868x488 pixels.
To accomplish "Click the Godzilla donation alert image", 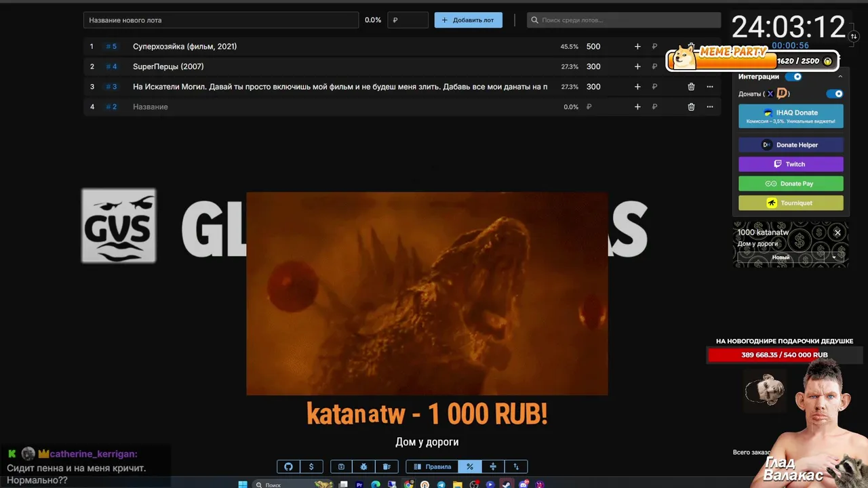I will (427, 293).
